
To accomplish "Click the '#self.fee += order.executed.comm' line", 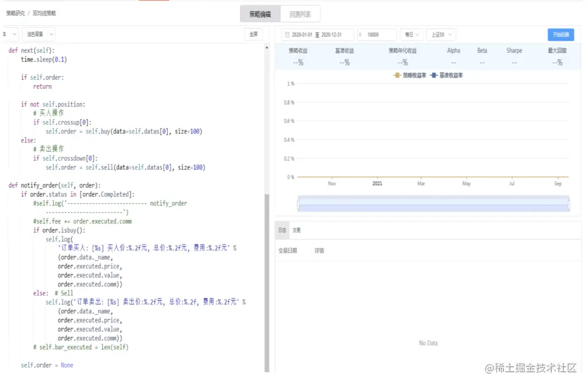I will [82, 221].
